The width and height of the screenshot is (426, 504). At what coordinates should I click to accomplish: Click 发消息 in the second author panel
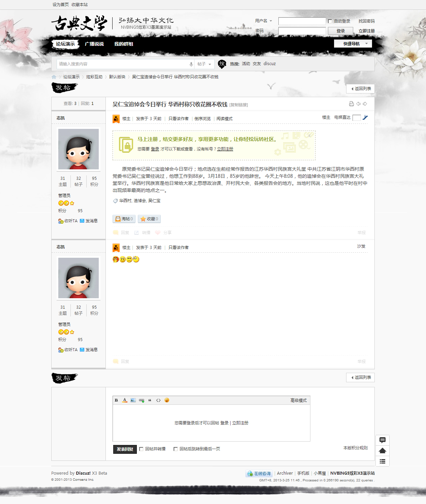89,350
